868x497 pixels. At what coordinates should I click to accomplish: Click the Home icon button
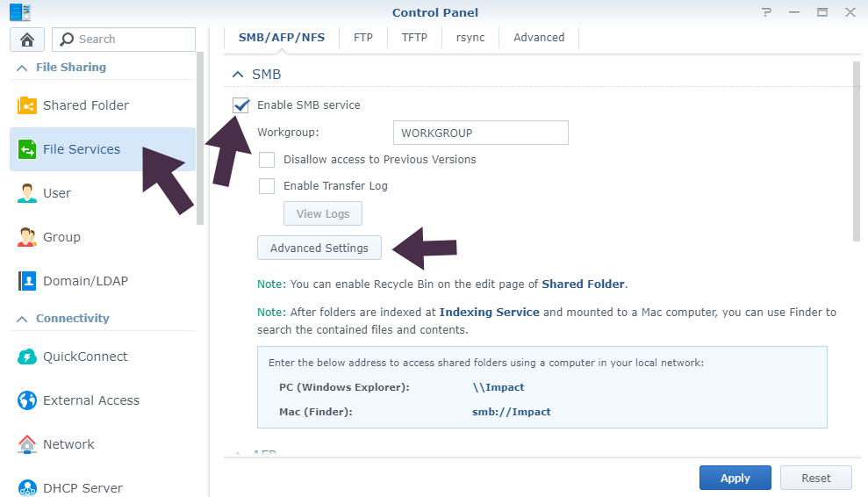26,40
